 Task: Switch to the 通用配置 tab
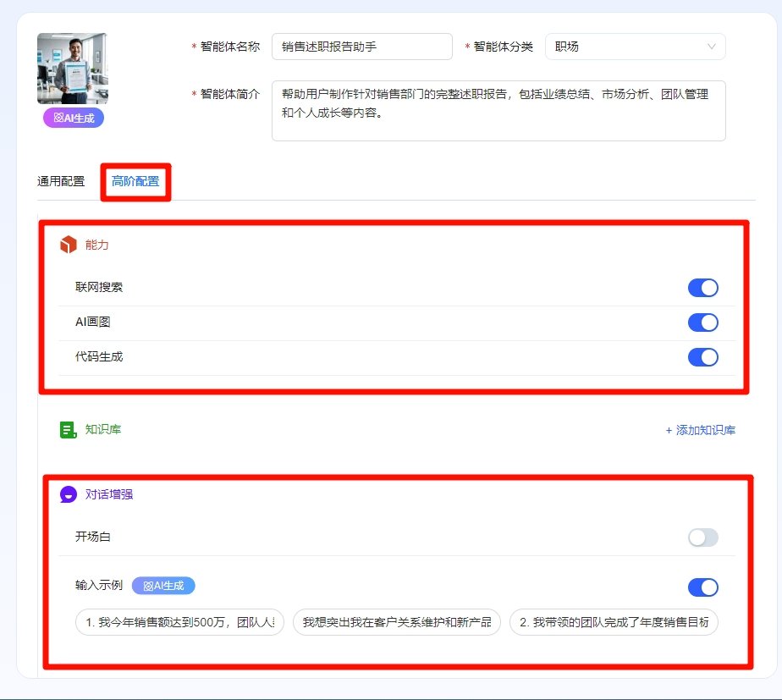click(61, 180)
